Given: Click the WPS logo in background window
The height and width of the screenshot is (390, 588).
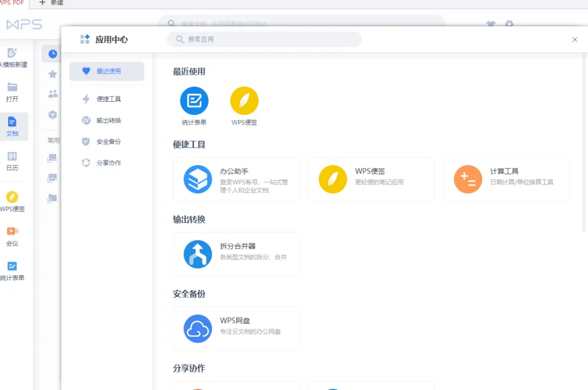Looking at the screenshot, I should (24, 25).
